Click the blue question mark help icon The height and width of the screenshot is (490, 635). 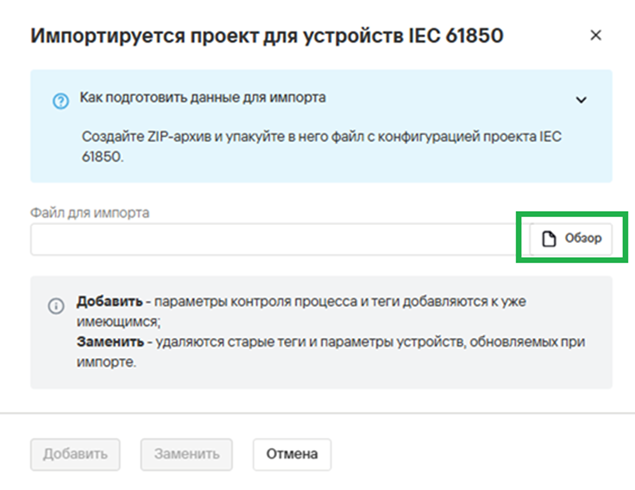click(61, 101)
